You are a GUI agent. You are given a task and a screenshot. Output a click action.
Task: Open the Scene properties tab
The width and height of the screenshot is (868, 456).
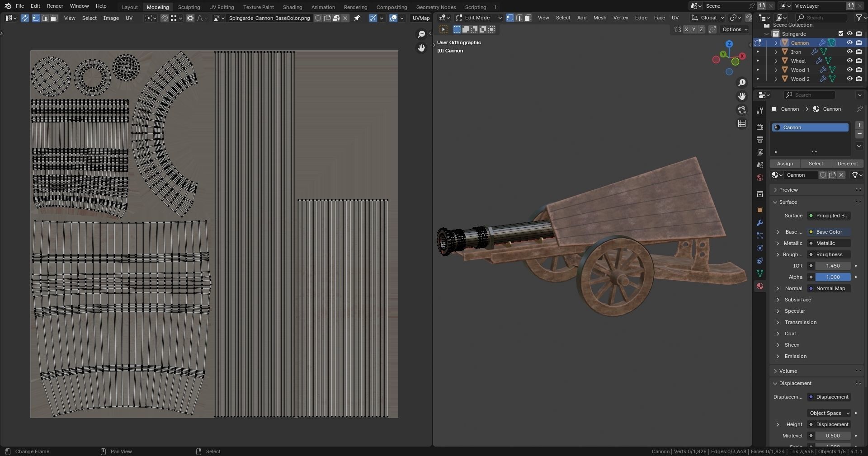pyautogui.click(x=760, y=165)
